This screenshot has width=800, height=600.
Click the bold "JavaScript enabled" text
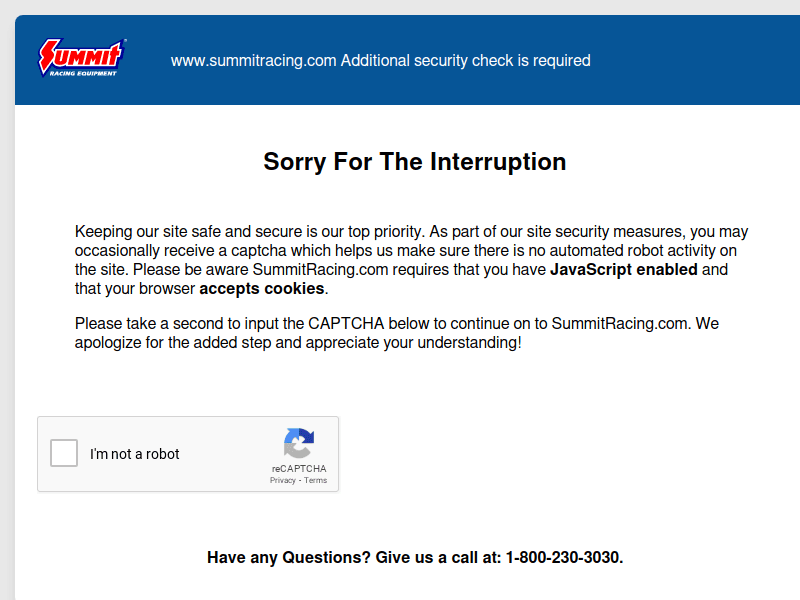[623, 270]
